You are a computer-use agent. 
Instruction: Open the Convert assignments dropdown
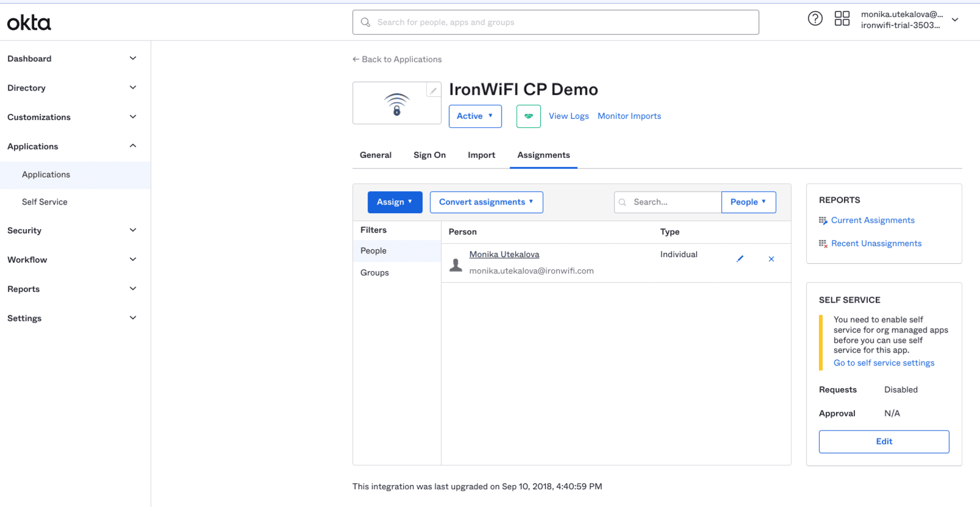pos(486,202)
